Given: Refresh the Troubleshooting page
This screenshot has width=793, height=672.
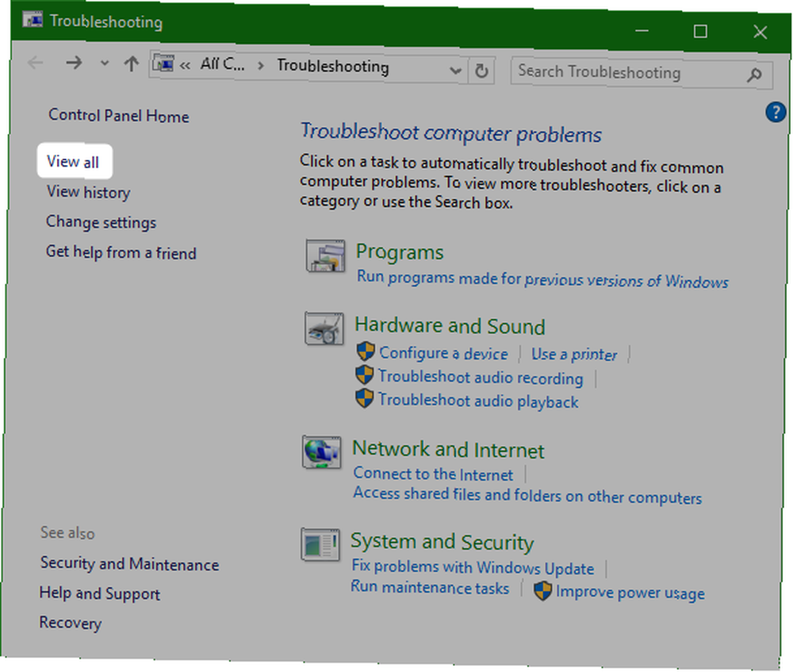Looking at the screenshot, I should [481, 71].
